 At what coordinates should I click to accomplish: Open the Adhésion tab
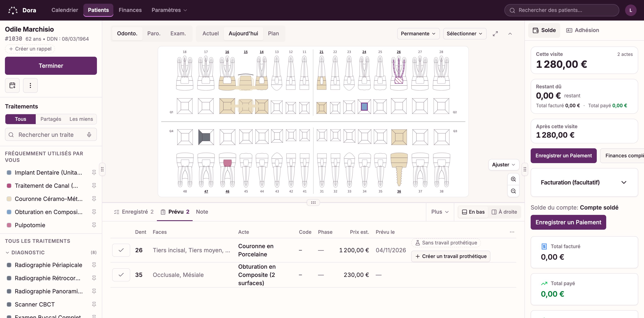click(583, 30)
